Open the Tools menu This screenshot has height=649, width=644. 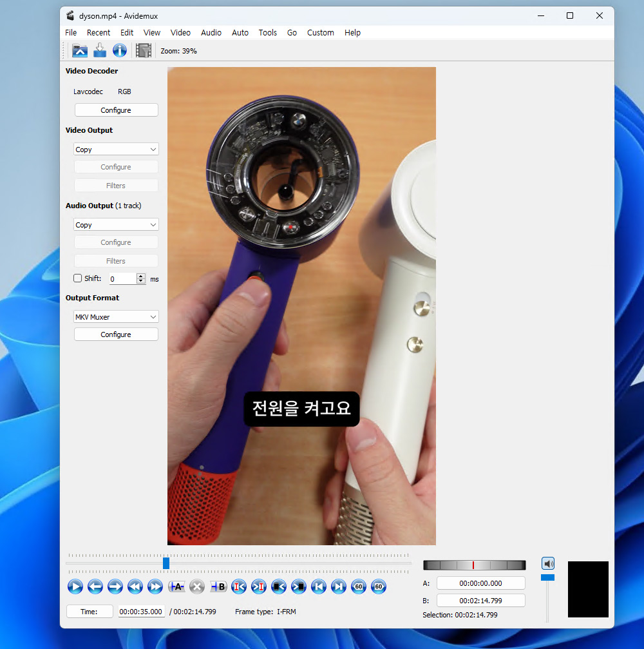tap(268, 32)
